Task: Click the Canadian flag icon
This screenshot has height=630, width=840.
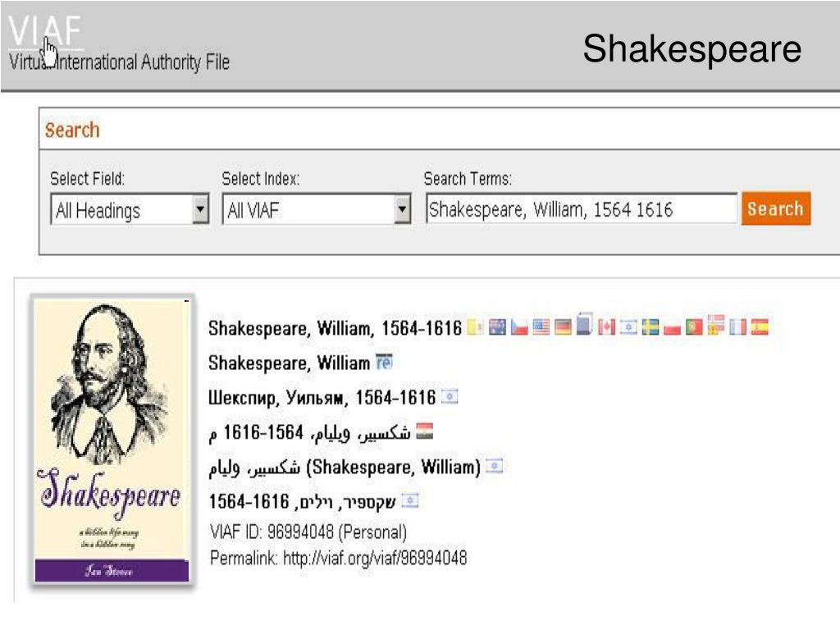Action: pos(606,327)
